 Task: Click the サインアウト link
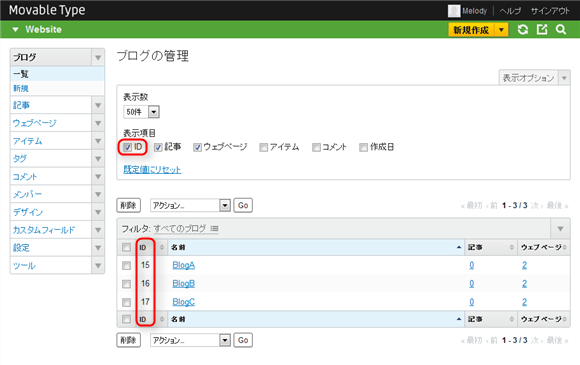click(x=550, y=11)
